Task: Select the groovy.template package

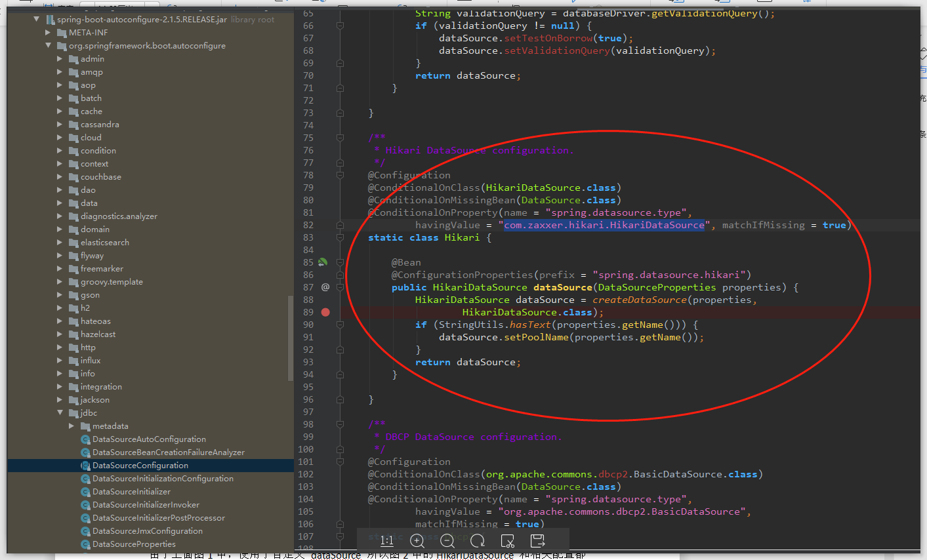Action: pyautogui.click(x=112, y=282)
